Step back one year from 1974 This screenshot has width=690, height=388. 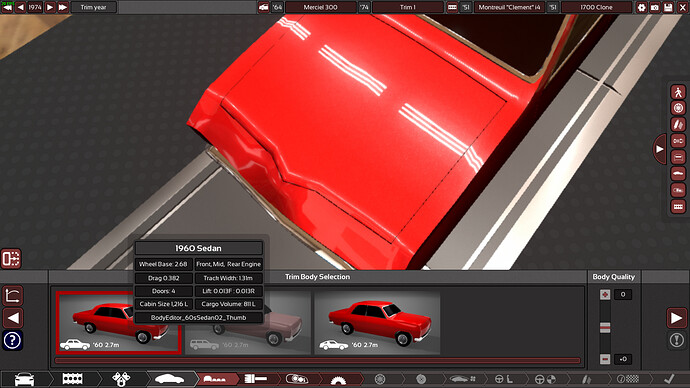[x=20, y=7]
